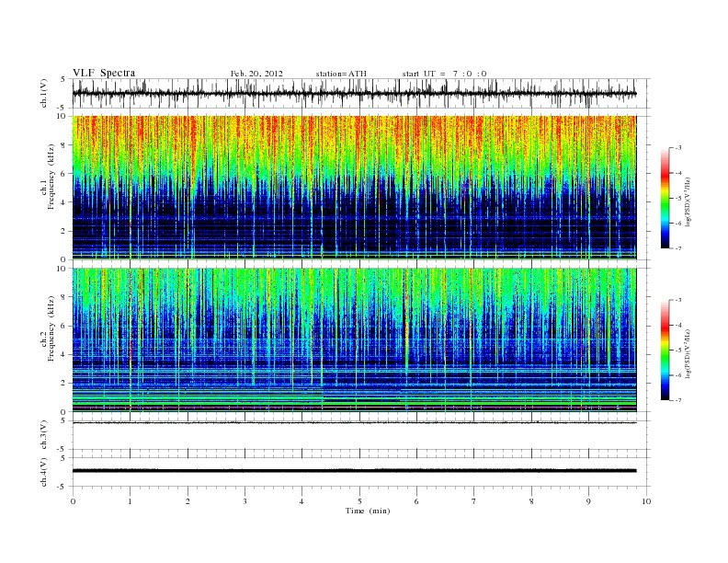Click the '-3' tick on ch.2 color bar
Viewport: 728px width, 563px height.
(x=678, y=300)
